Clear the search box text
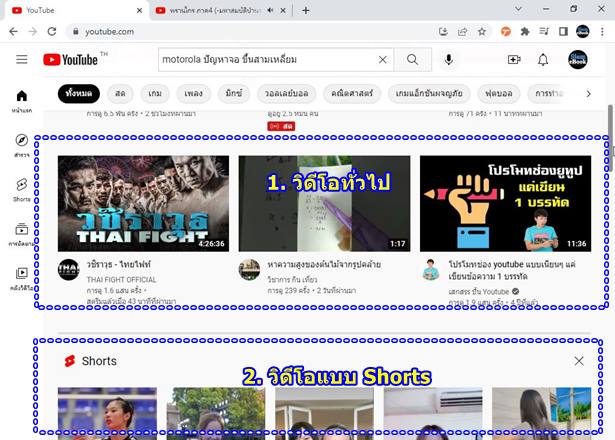615x440 pixels. click(x=382, y=60)
